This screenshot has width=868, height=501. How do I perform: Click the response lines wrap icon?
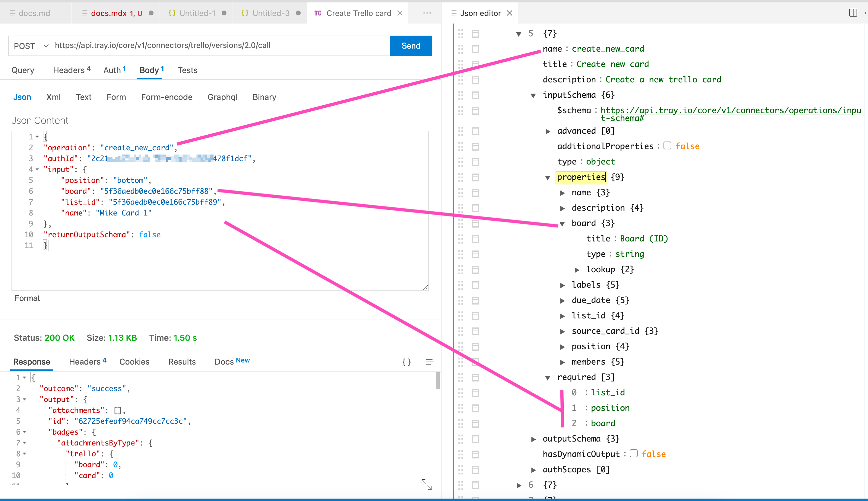click(429, 362)
